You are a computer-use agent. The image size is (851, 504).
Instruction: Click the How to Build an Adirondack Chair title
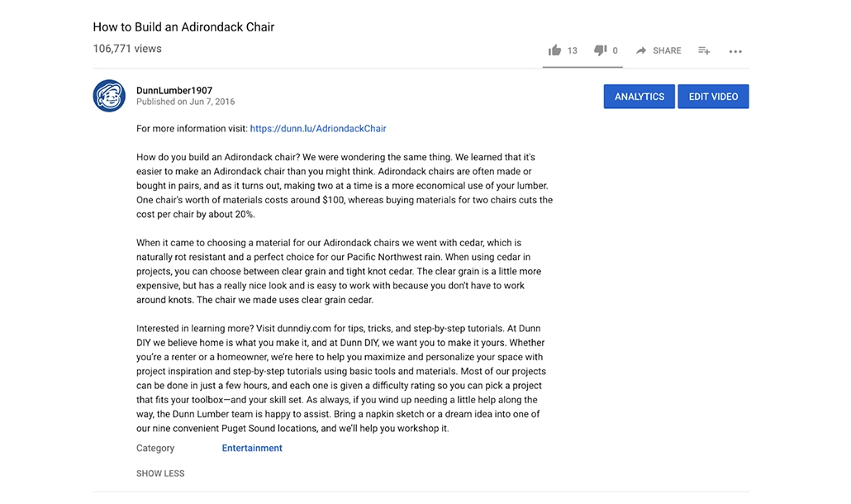(183, 27)
